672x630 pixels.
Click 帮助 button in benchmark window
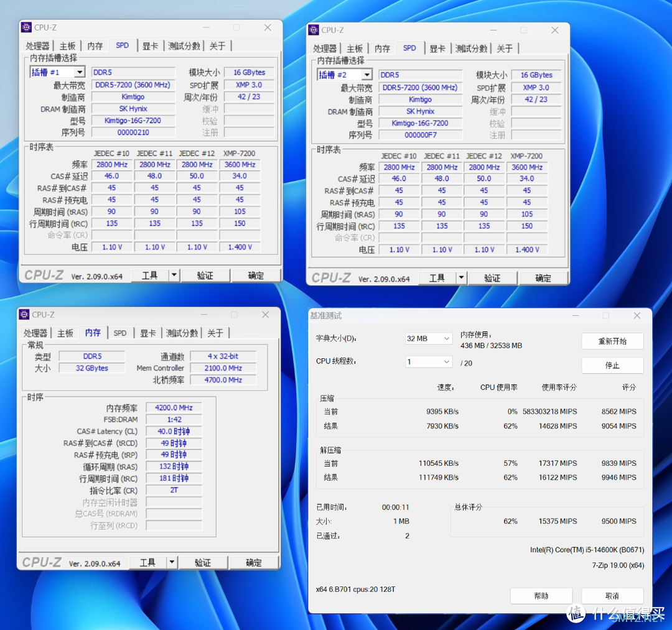[541, 596]
